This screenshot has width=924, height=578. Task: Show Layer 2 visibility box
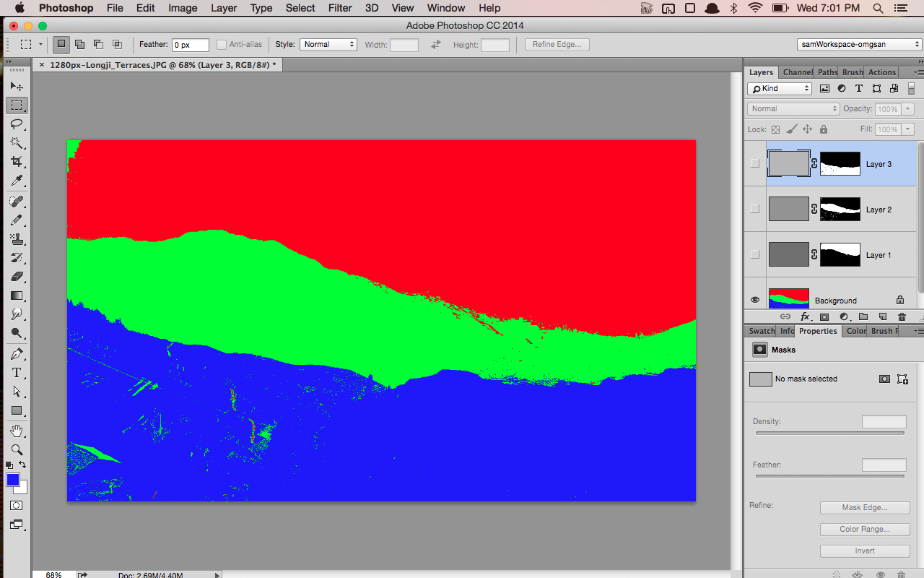click(755, 209)
